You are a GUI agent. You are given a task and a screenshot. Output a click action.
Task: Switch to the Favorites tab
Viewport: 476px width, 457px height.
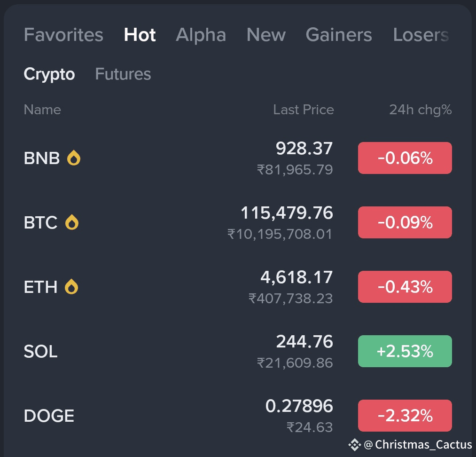click(63, 35)
